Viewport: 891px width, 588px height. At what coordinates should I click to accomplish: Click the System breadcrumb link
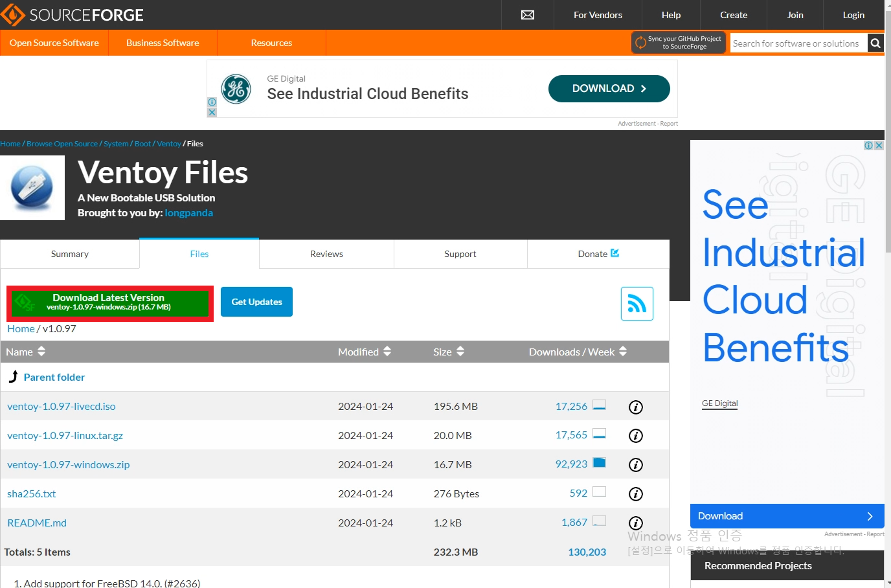[x=116, y=144]
